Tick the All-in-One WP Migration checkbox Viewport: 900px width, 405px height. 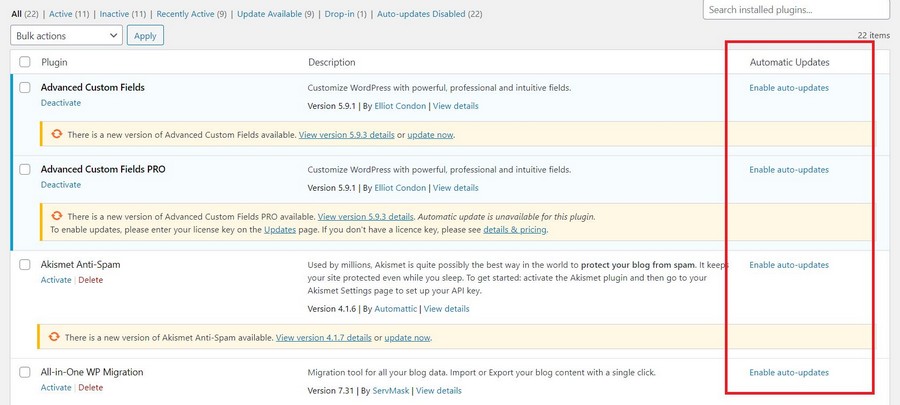26,373
